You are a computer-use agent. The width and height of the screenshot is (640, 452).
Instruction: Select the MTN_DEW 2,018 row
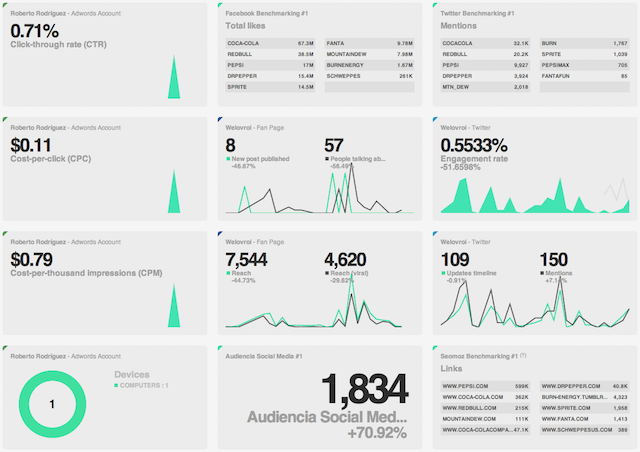coord(485,87)
